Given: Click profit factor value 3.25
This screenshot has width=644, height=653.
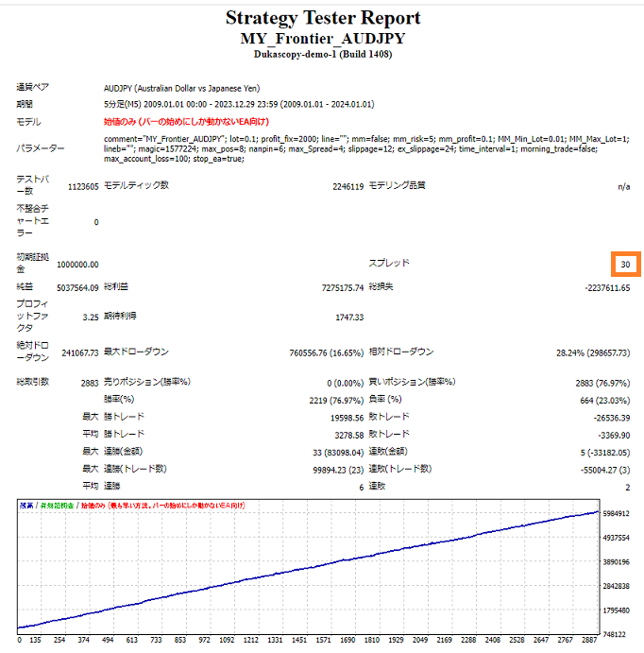Looking at the screenshot, I should [x=91, y=318].
